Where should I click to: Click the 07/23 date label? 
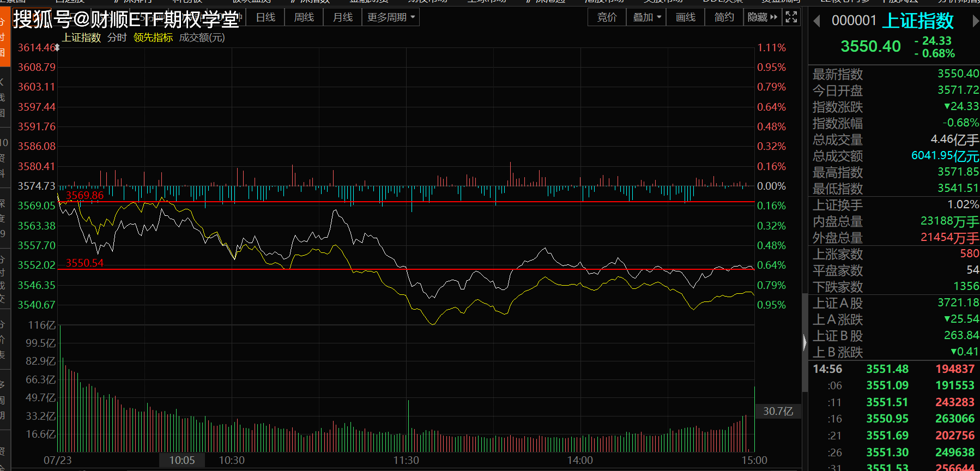coord(58,460)
